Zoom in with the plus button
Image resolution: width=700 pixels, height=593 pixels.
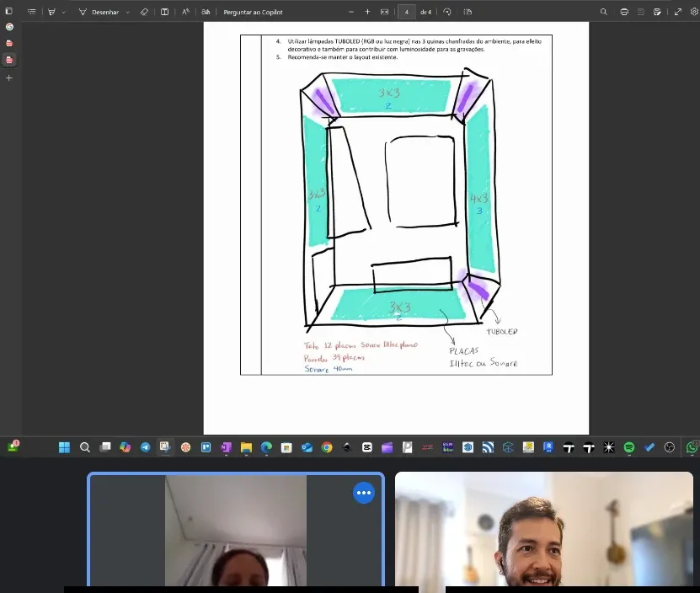tap(367, 12)
